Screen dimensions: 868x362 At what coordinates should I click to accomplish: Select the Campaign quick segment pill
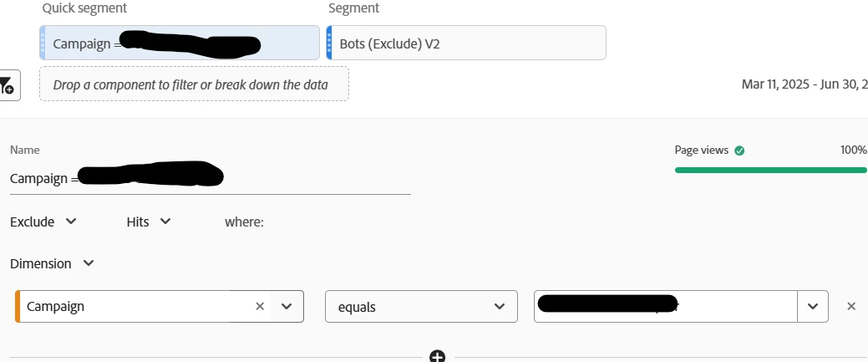point(180,43)
